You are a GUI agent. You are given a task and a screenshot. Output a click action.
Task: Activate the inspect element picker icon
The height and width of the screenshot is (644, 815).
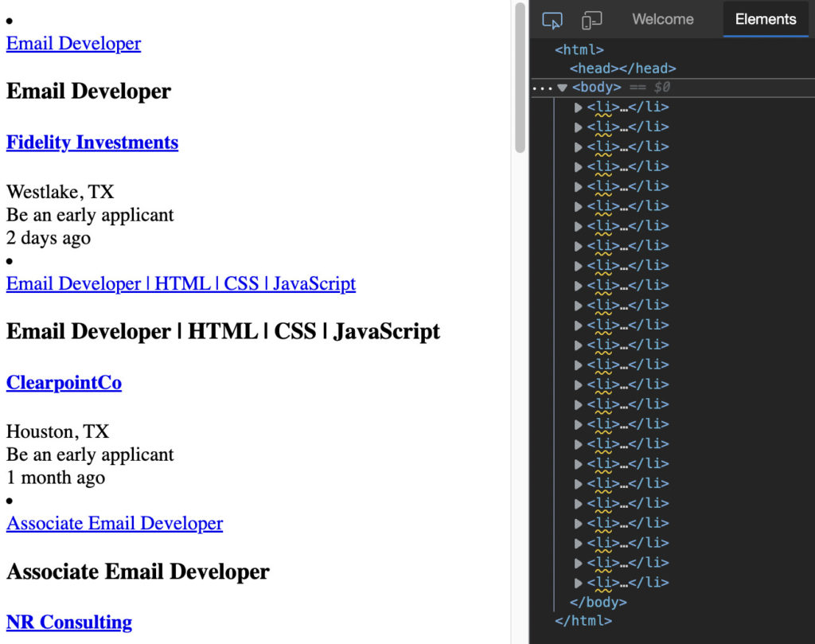(552, 20)
